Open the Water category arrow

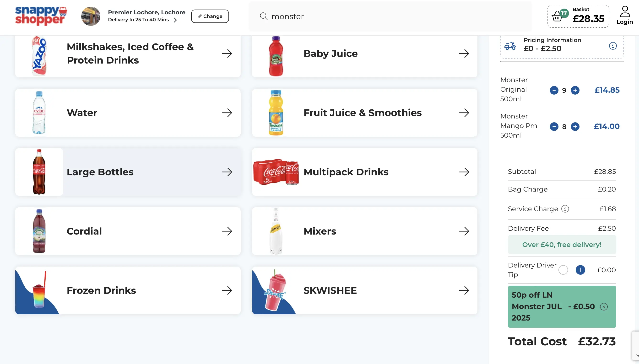(x=227, y=113)
